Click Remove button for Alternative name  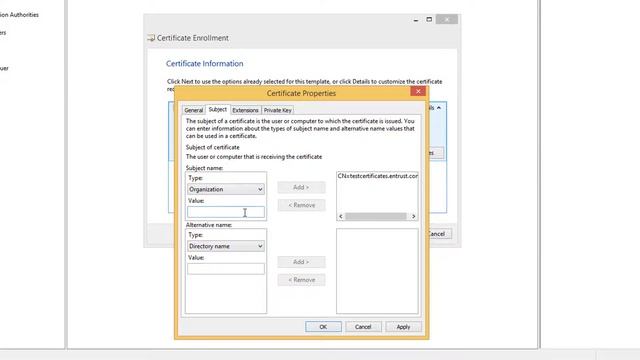pyautogui.click(x=301, y=280)
